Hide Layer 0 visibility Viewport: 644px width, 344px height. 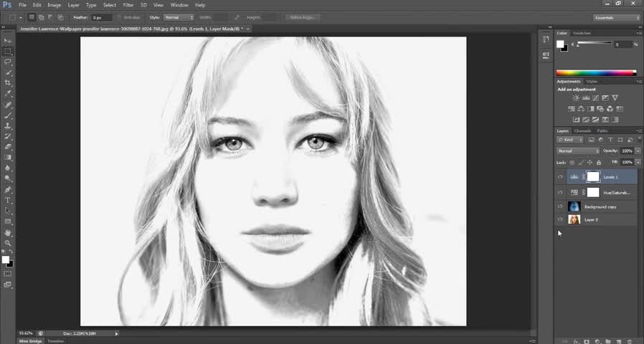[x=560, y=219]
